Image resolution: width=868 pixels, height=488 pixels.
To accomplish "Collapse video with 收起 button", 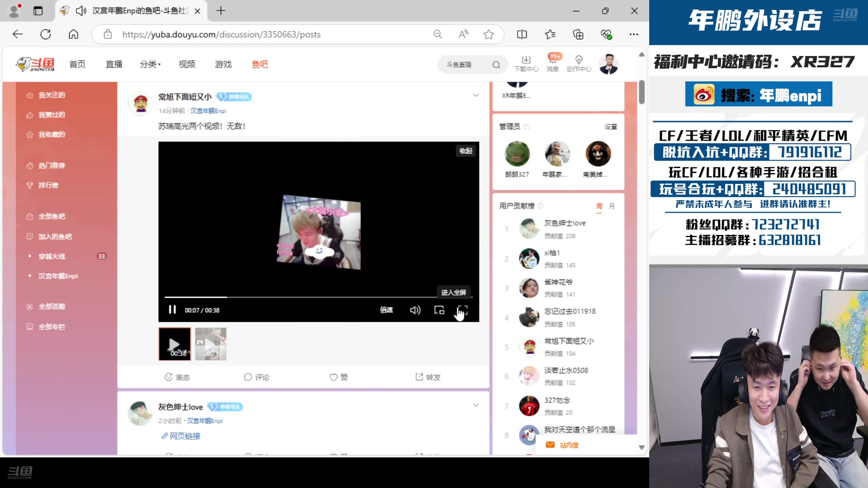I will pyautogui.click(x=466, y=151).
